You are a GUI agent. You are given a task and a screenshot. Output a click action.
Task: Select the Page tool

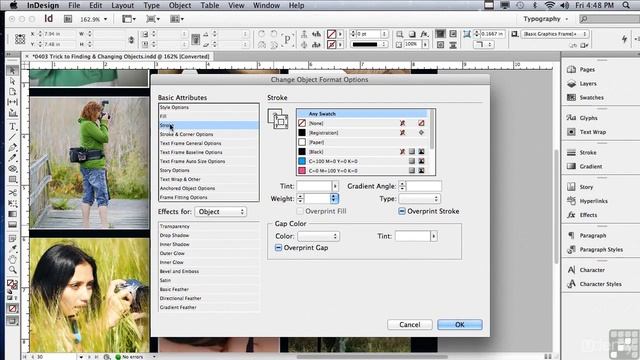point(13,91)
